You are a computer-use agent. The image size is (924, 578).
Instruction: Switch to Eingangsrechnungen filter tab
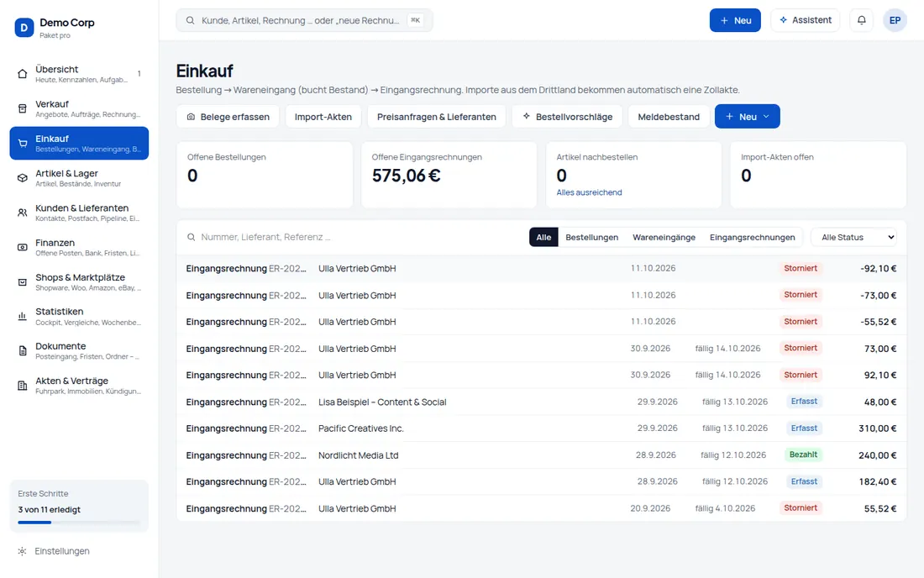point(752,238)
